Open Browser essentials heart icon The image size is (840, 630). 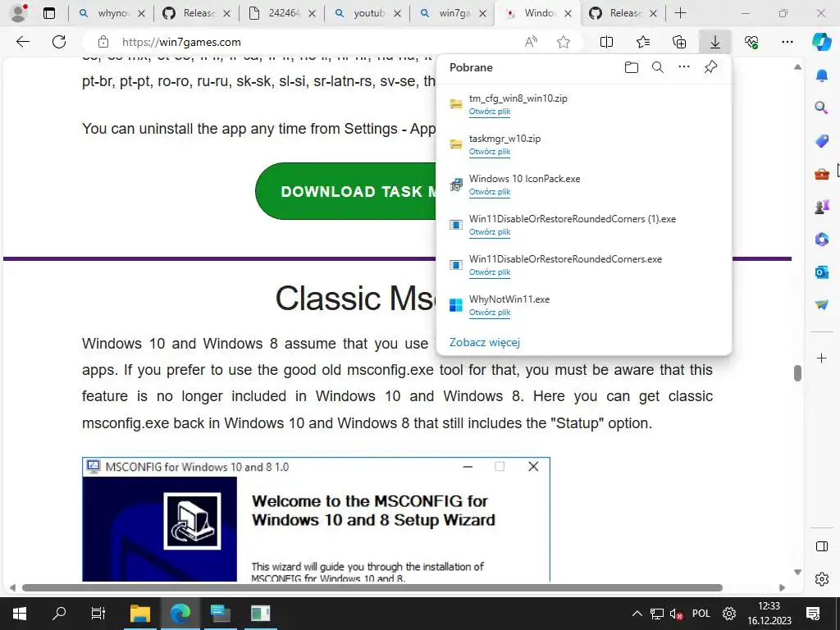click(751, 42)
